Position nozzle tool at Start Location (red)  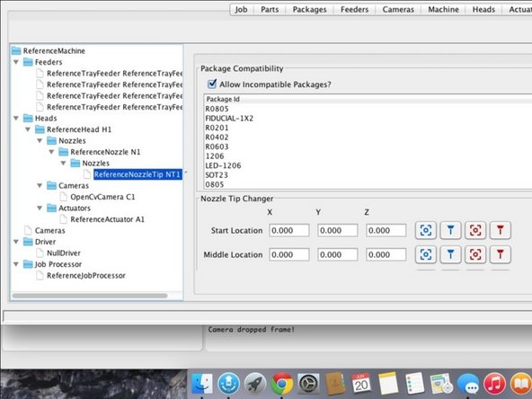tap(501, 230)
